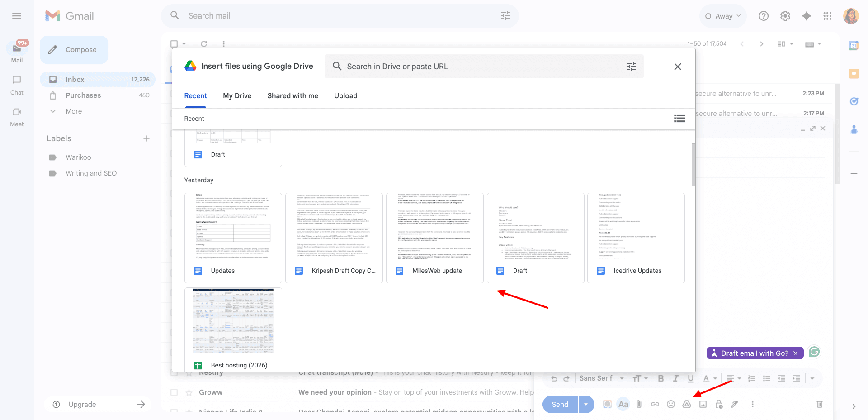Toggle bulleted list in compose
868x420 pixels.
click(767, 378)
